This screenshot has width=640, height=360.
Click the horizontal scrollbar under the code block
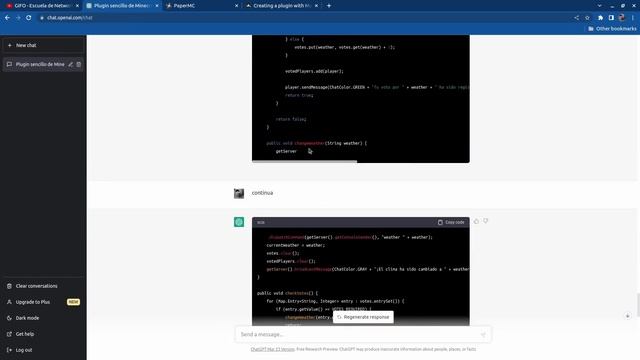click(304, 162)
